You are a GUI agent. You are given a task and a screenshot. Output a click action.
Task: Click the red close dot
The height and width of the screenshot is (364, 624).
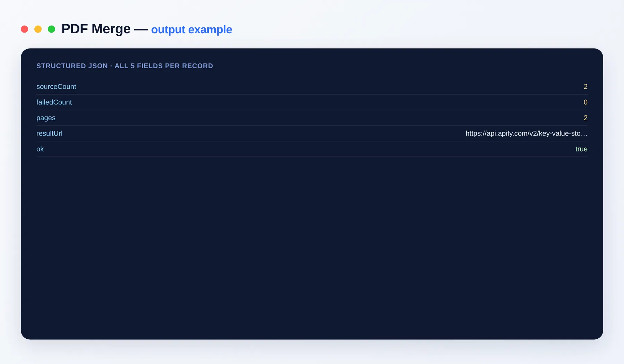[24, 29]
